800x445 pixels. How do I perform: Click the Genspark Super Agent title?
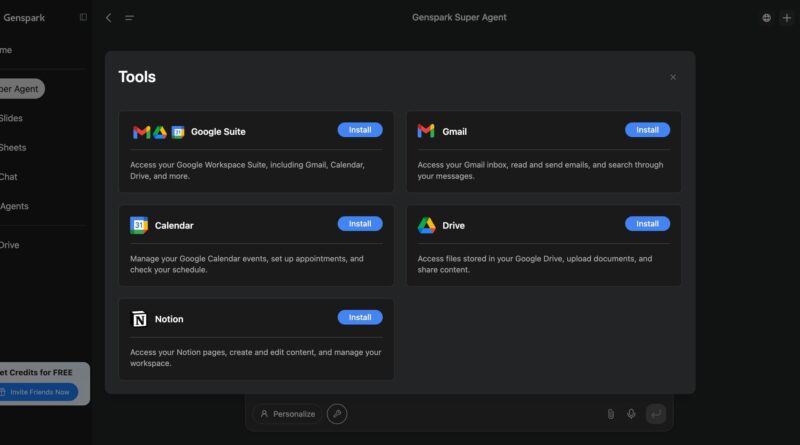459,17
